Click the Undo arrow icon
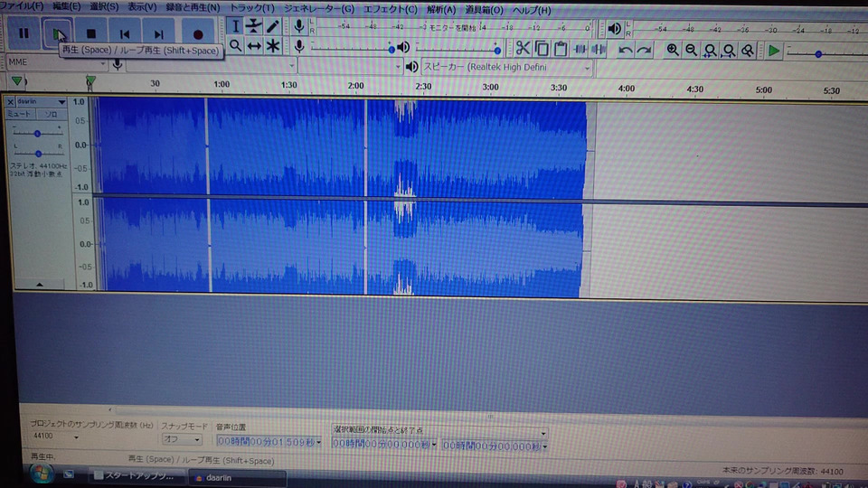 625,51
